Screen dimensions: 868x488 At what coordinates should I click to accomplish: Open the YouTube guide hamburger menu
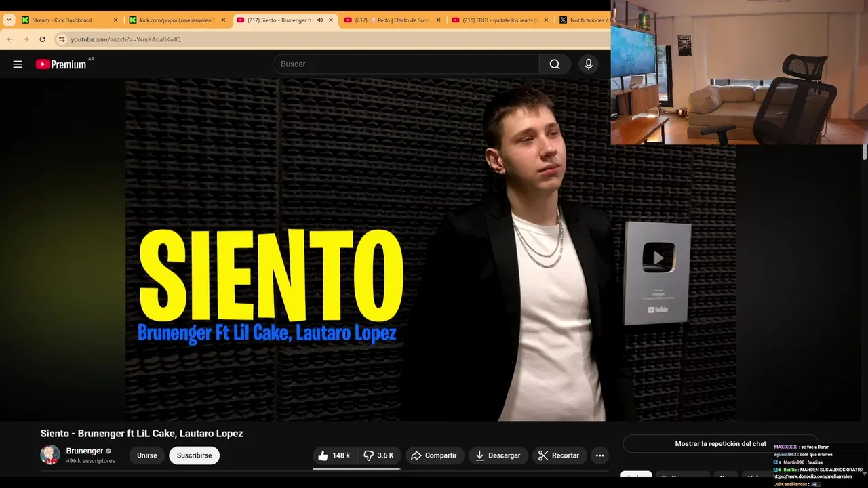point(18,64)
